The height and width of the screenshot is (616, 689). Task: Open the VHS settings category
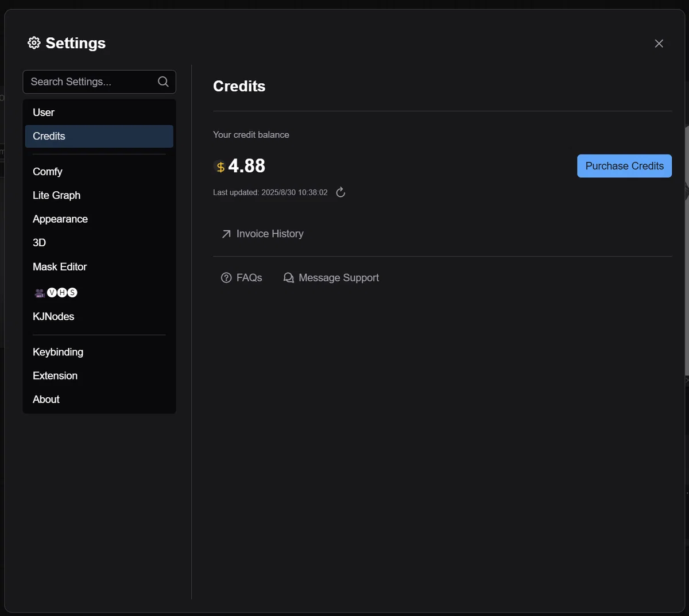click(99, 293)
